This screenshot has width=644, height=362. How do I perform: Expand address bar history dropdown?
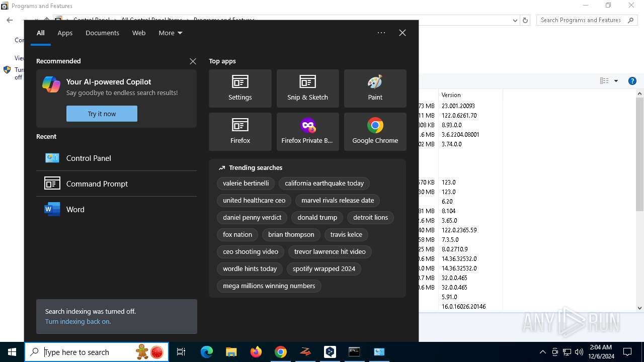click(x=515, y=20)
